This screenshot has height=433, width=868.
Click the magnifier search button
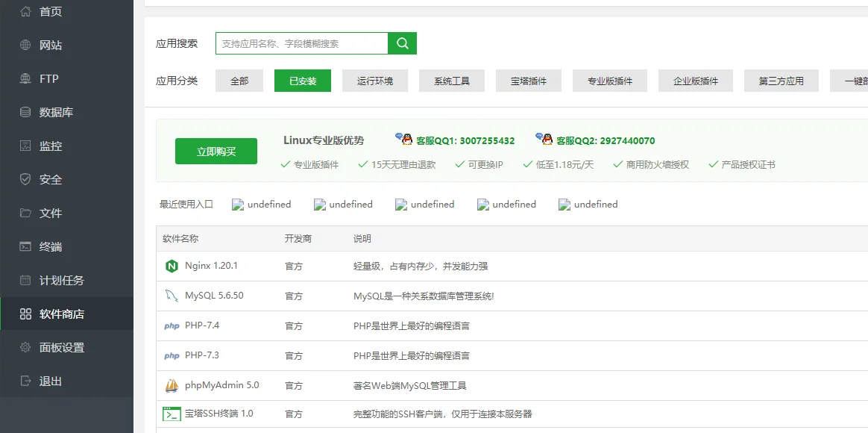[403, 43]
